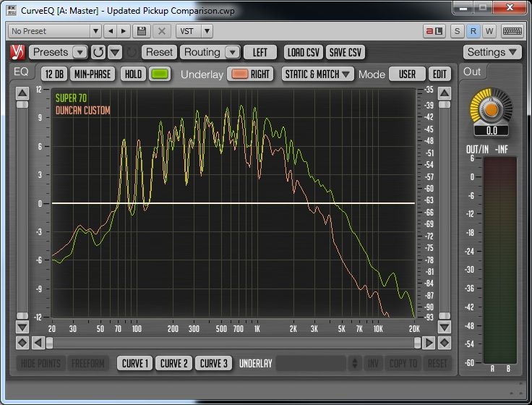This screenshot has height=405, width=532.
Task: Open the STATIC & MATCH dropdown
Action: click(317, 74)
